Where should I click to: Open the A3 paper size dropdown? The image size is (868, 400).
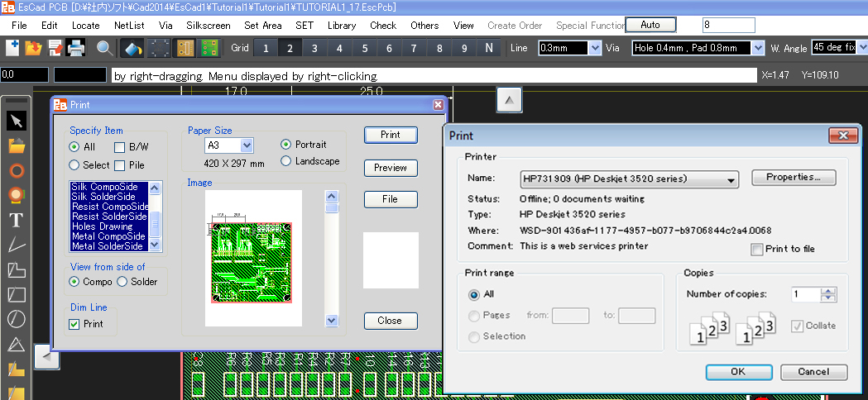click(247, 145)
